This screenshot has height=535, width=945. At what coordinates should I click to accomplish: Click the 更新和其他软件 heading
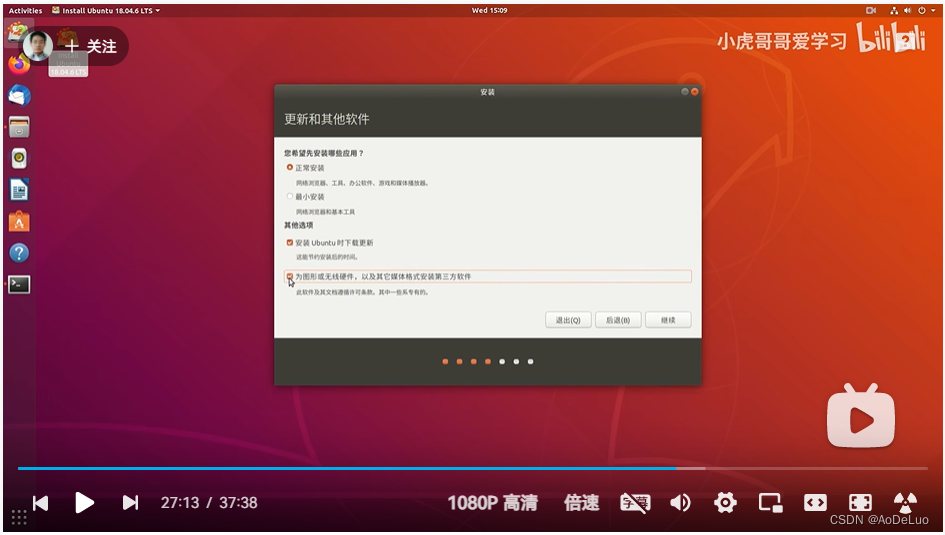click(327, 119)
